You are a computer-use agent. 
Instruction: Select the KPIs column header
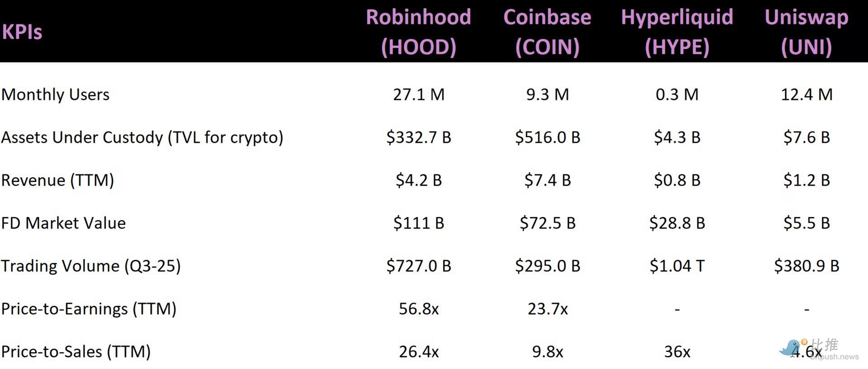click(22, 32)
